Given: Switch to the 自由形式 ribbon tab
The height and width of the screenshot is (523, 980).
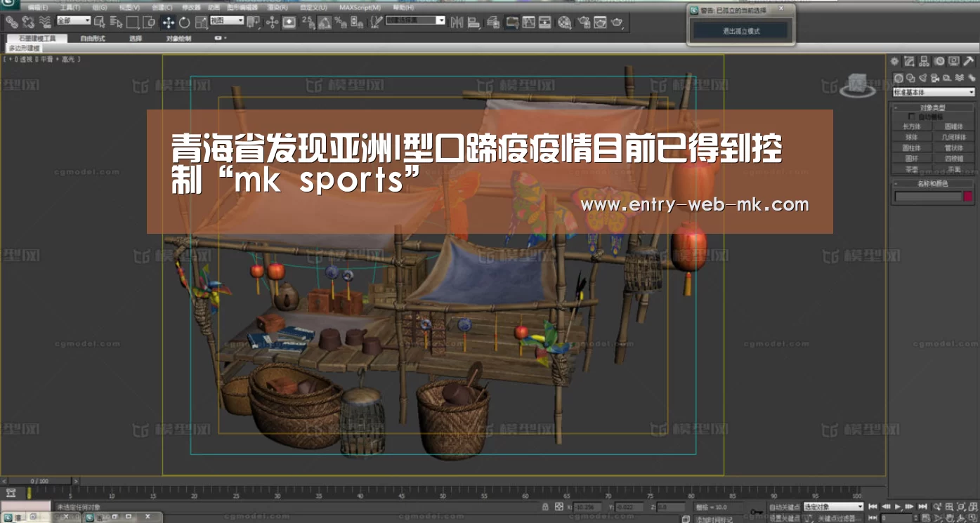Looking at the screenshot, I should tap(92, 38).
